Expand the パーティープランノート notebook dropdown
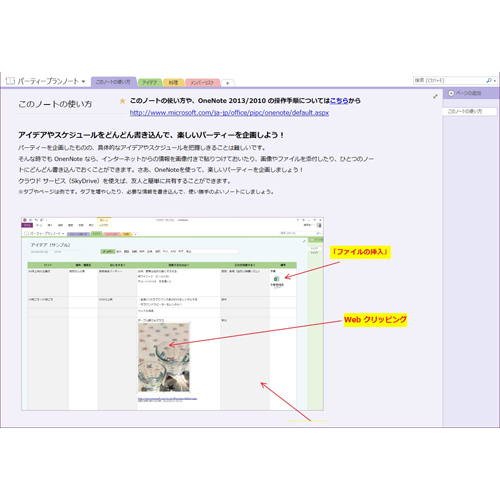This screenshot has width=500, height=500. coord(83,81)
